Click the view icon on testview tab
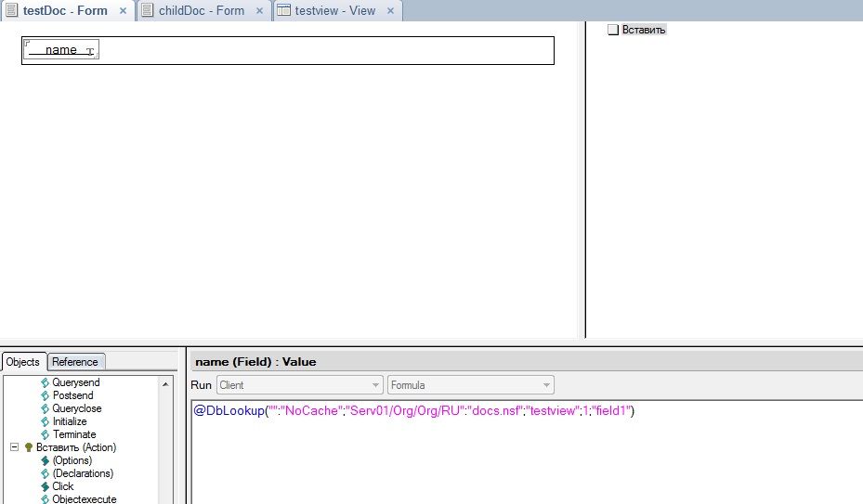The width and height of the screenshot is (863, 504). click(284, 10)
